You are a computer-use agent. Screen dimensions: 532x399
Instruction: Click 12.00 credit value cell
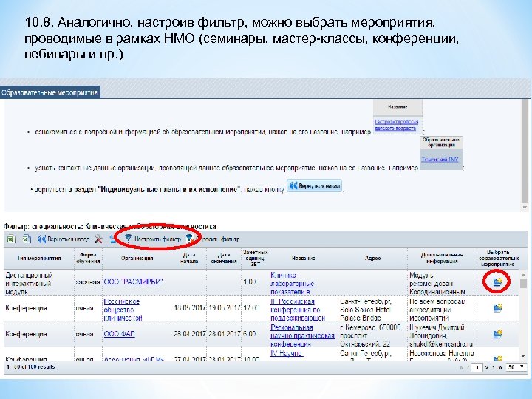[251, 308]
